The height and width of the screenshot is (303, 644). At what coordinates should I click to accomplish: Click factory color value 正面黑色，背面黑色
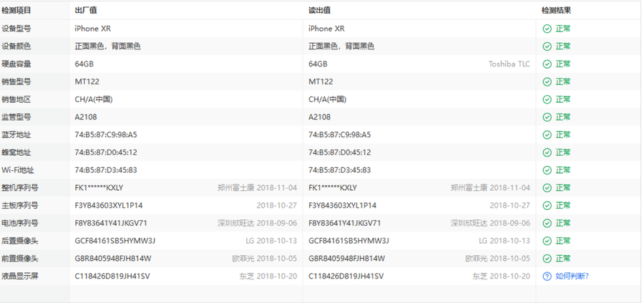[107, 46]
